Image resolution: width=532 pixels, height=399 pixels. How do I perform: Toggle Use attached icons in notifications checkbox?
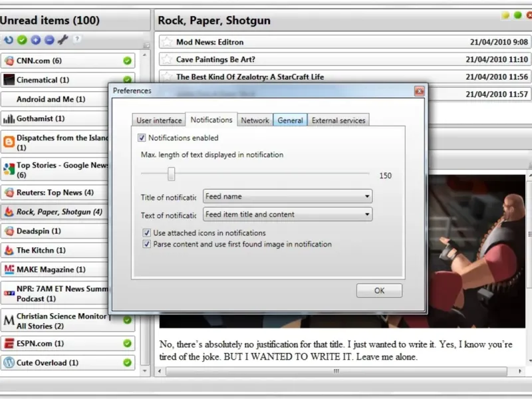(146, 233)
